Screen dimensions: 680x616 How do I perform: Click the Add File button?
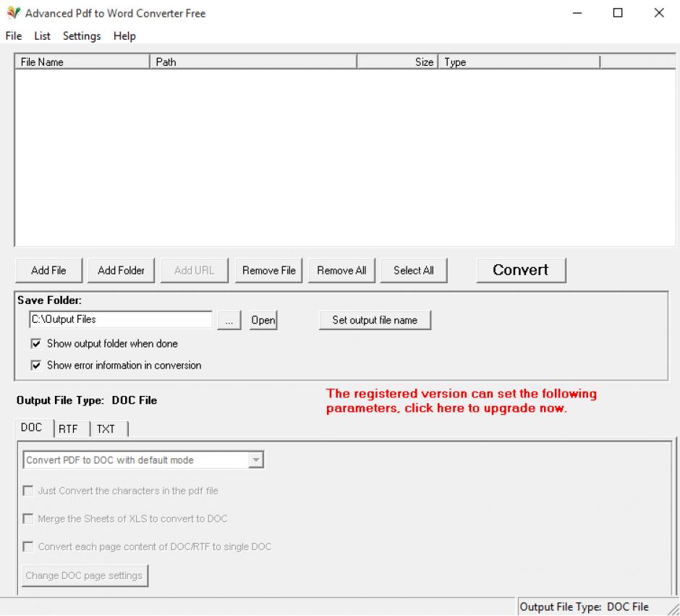tap(48, 271)
